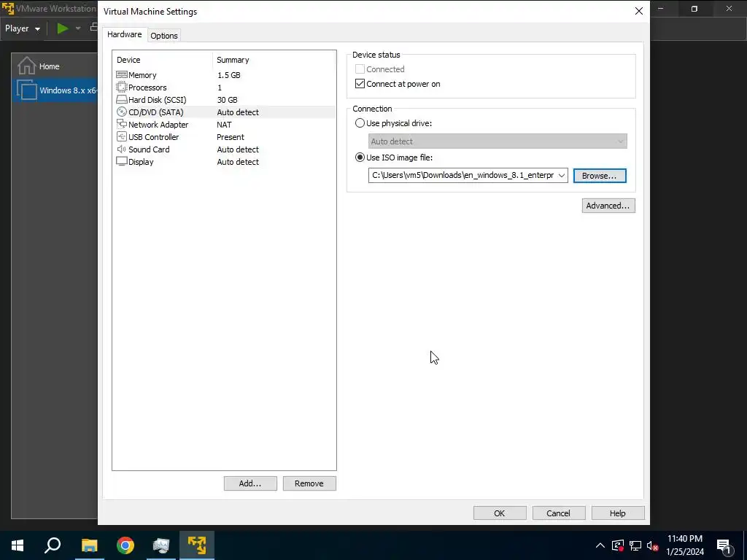747x560 pixels.
Task: Select the Sound Card speaker icon
Action: pos(122,149)
